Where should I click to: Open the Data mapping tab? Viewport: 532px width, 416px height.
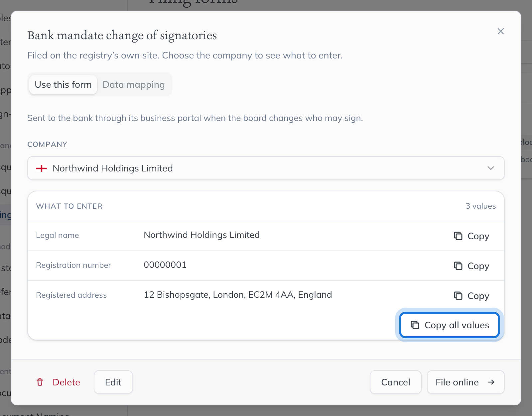(x=134, y=84)
